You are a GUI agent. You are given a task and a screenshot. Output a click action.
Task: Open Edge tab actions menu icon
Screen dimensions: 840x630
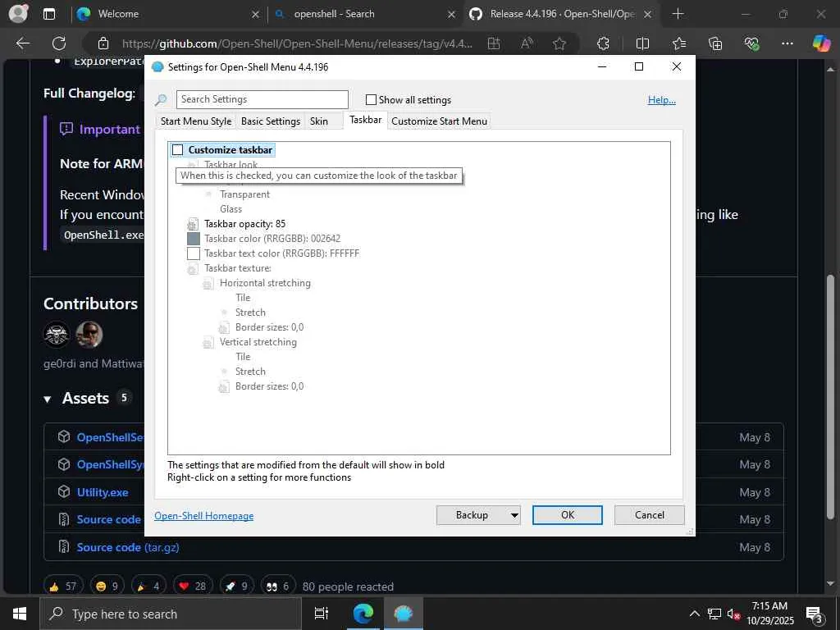point(49,14)
